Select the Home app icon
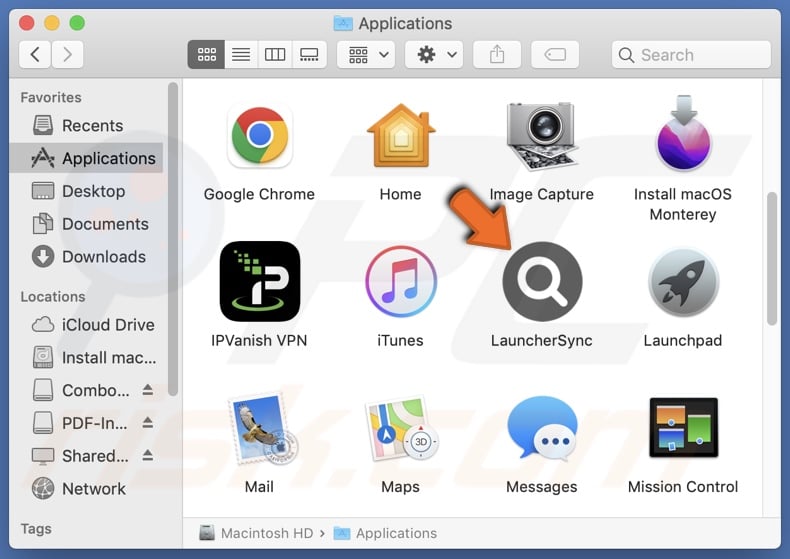Image resolution: width=790 pixels, height=559 pixels. 401,135
